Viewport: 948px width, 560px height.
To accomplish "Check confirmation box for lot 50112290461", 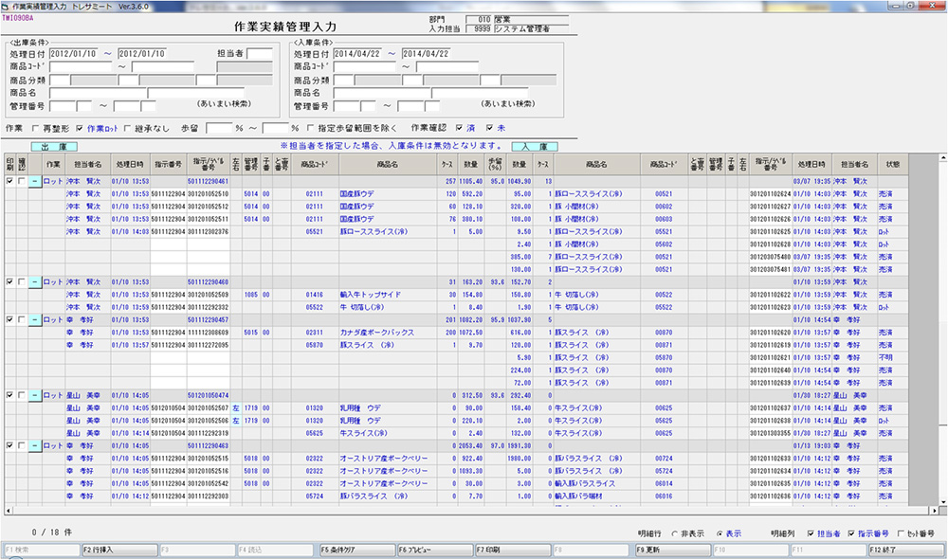I will point(22,181).
